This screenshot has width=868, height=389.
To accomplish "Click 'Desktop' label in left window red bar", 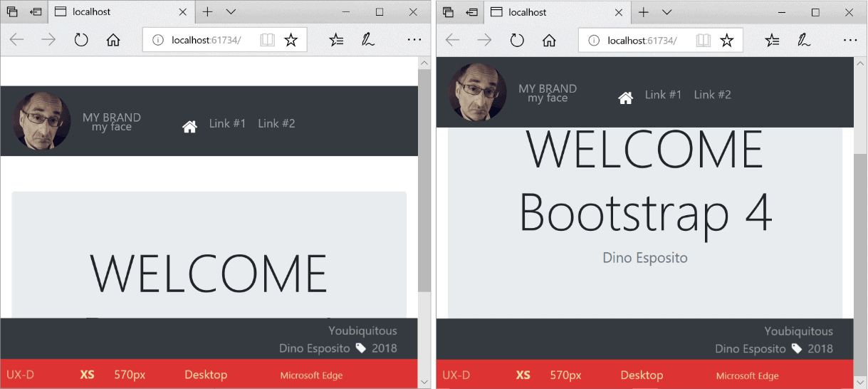I will click(206, 375).
